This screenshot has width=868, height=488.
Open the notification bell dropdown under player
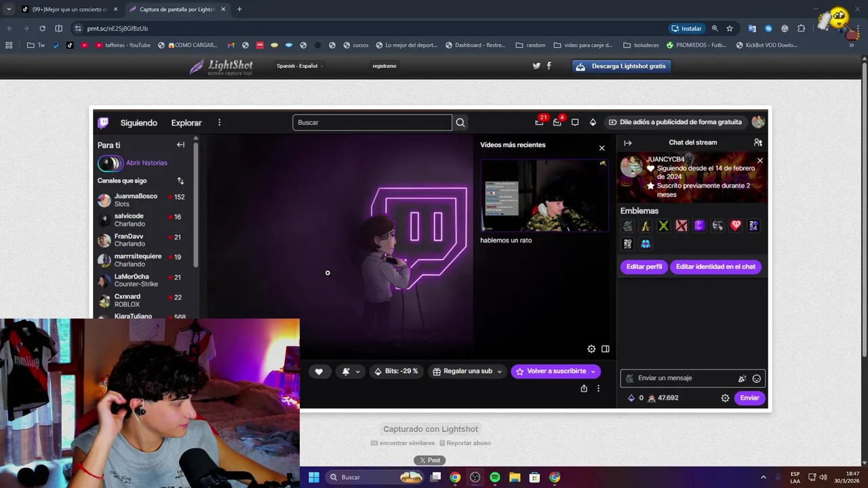click(x=351, y=371)
